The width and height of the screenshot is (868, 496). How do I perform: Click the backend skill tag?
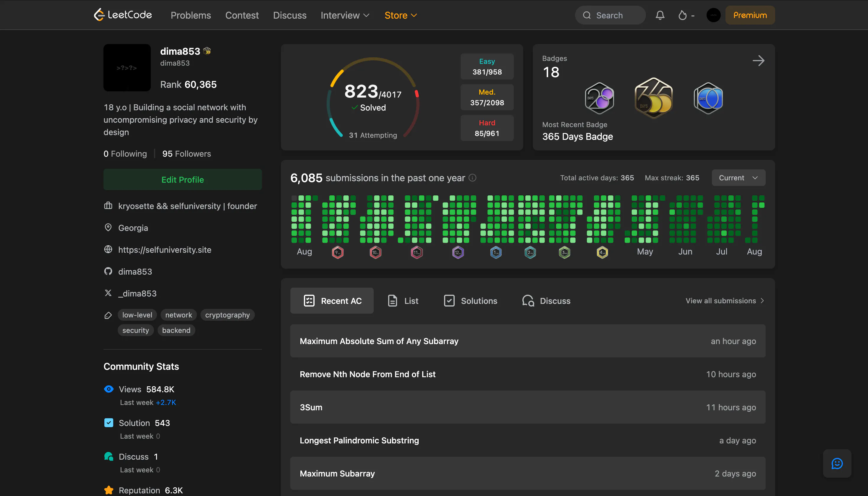(x=176, y=330)
